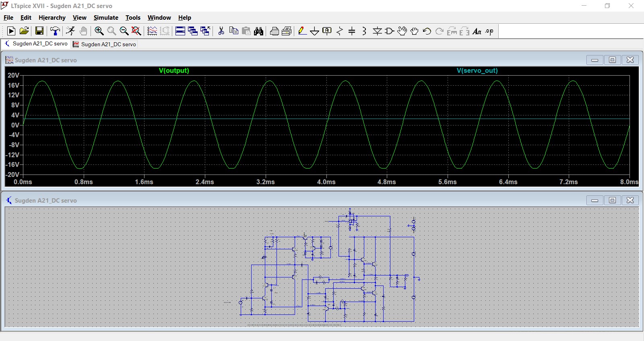Click the Undo arrow icon
The height and width of the screenshot is (341, 644).
click(x=427, y=31)
